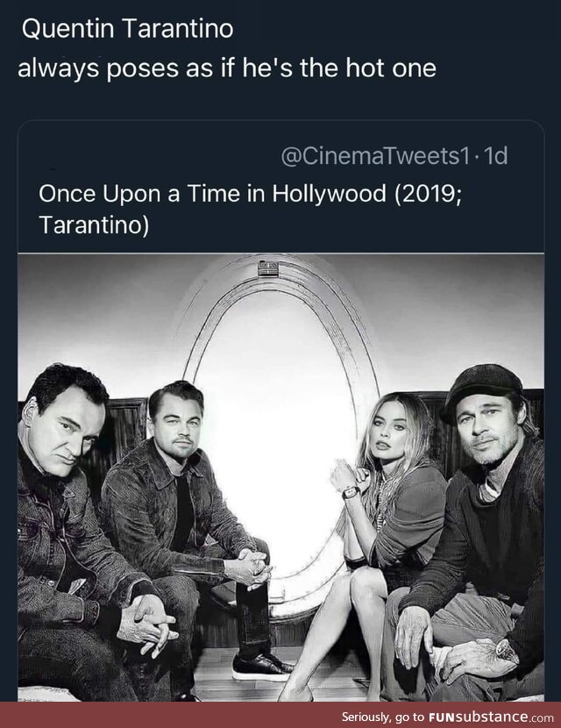
Task: Click the bright oval mirror in photo
Action: (279, 421)
